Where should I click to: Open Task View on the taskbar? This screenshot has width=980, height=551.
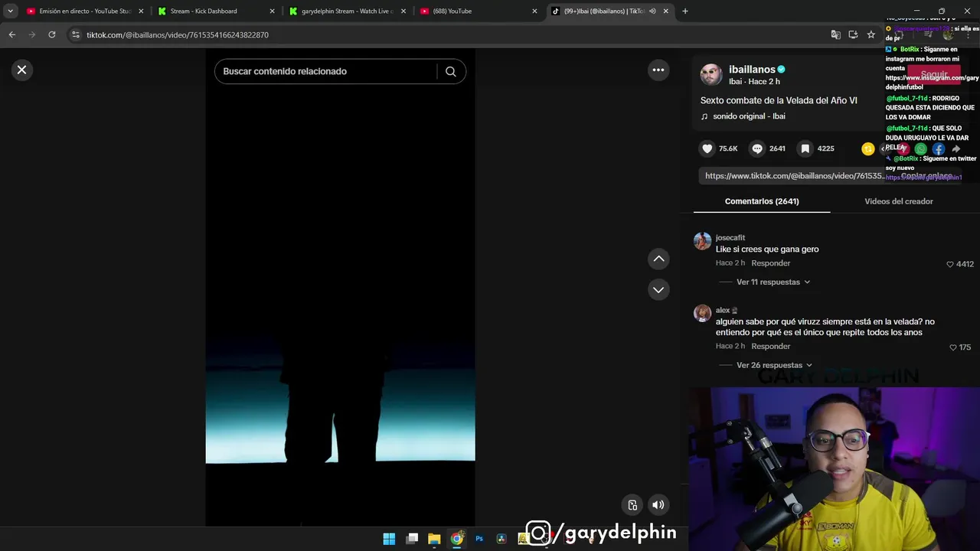point(412,539)
